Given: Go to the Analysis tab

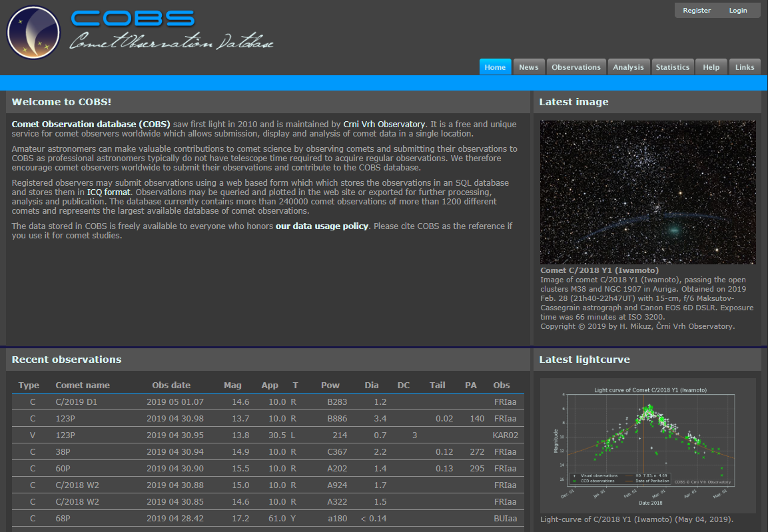Looking at the screenshot, I should point(628,67).
